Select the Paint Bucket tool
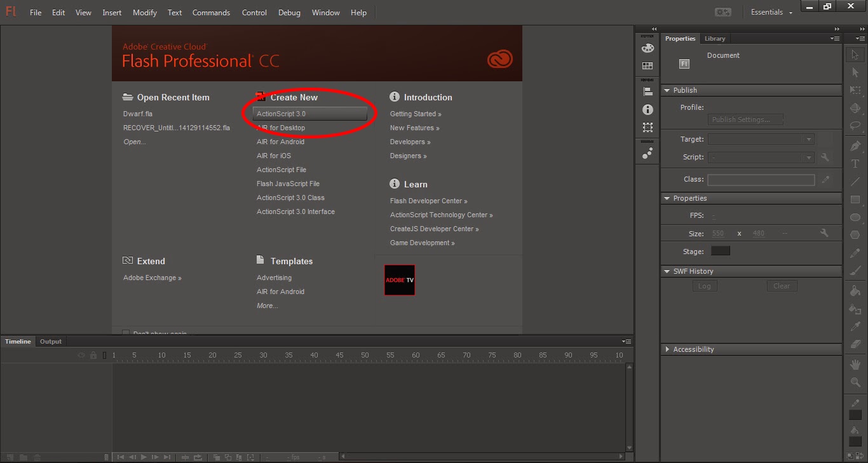Image resolution: width=868 pixels, height=463 pixels. pos(855,291)
